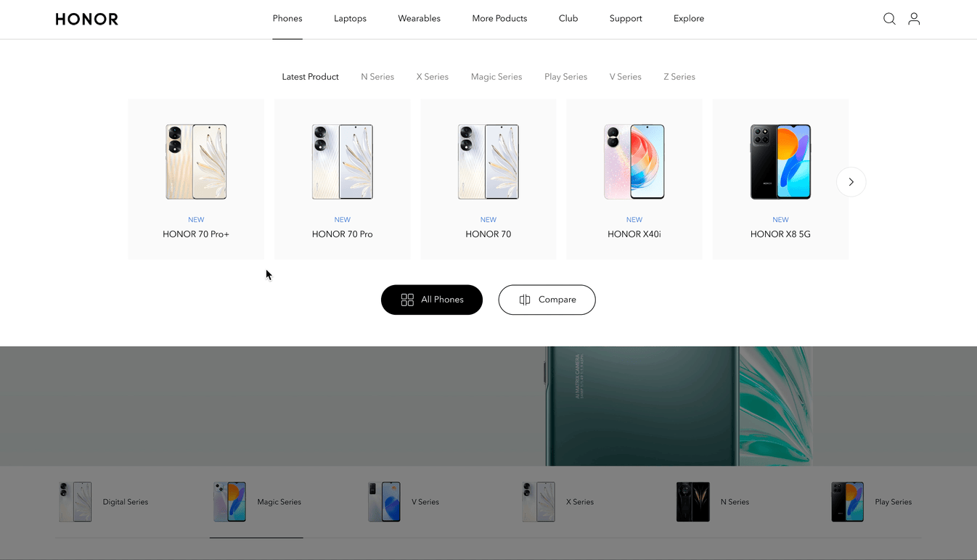Switch to the N Series tab
The image size is (977, 560).
click(377, 77)
